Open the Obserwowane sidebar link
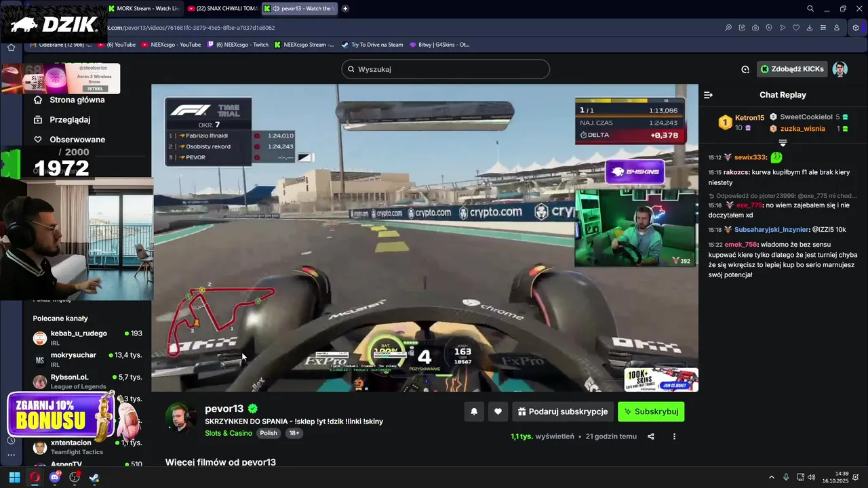Image resolution: width=868 pixels, height=488 pixels. (x=70, y=140)
